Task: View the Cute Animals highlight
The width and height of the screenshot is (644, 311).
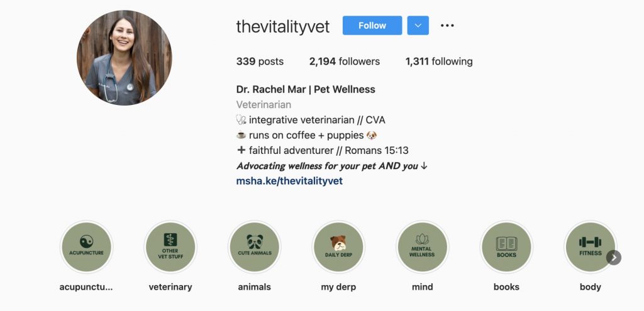Action: click(x=254, y=247)
